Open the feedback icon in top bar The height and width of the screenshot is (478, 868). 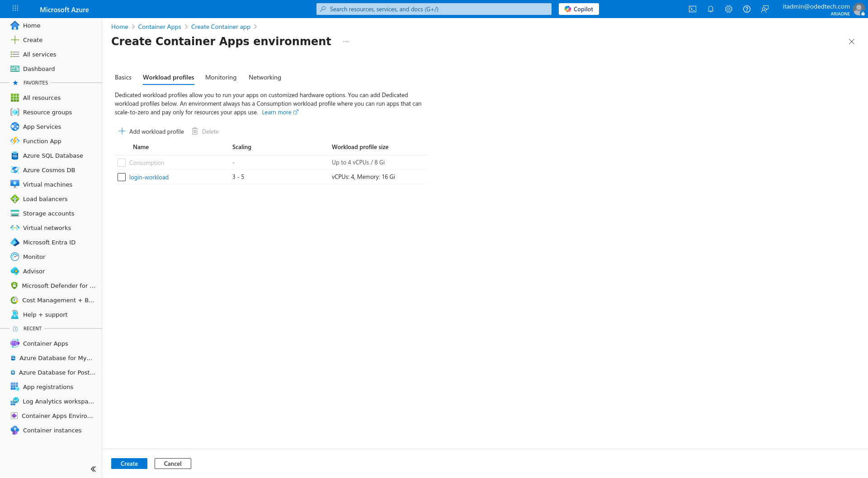(x=765, y=9)
